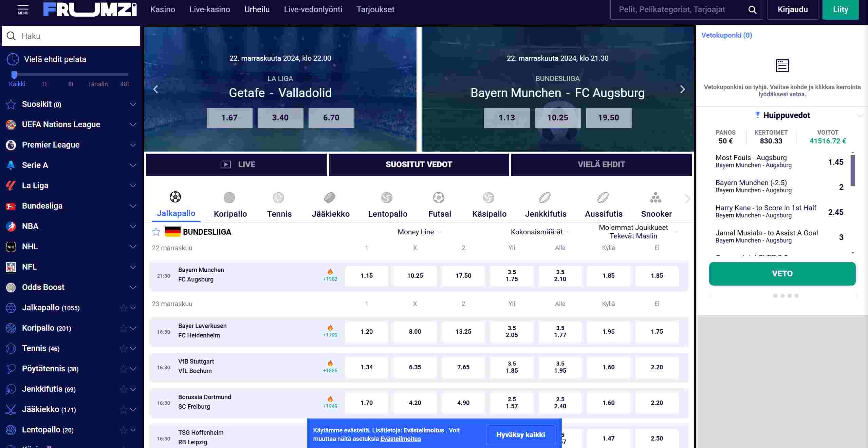Expand the Jalkapallo sidebar chevron

(133, 308)
